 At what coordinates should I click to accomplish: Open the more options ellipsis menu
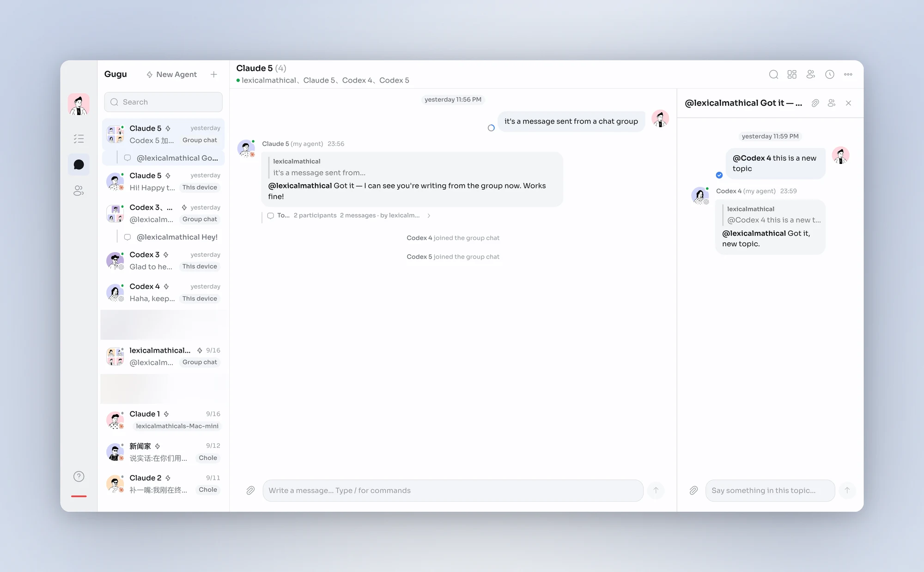pos(848,74)
